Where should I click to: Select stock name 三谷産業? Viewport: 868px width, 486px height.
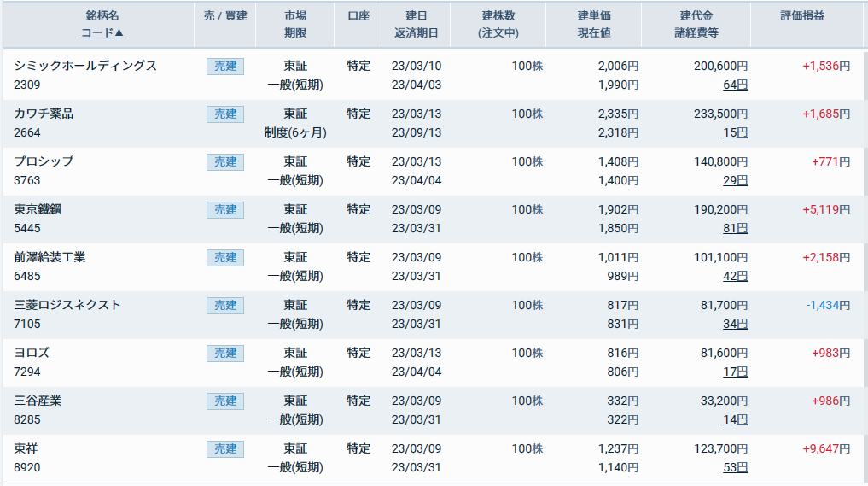(38, 401)
